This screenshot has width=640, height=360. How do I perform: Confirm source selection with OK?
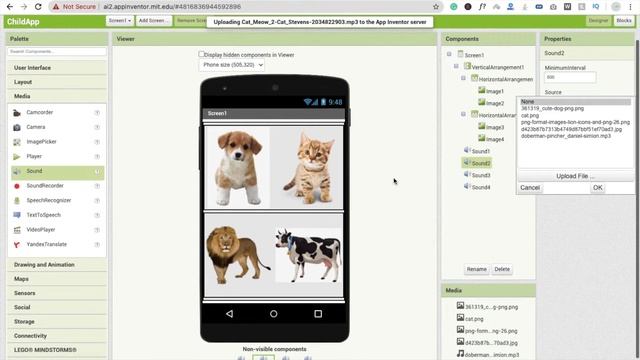598,188
